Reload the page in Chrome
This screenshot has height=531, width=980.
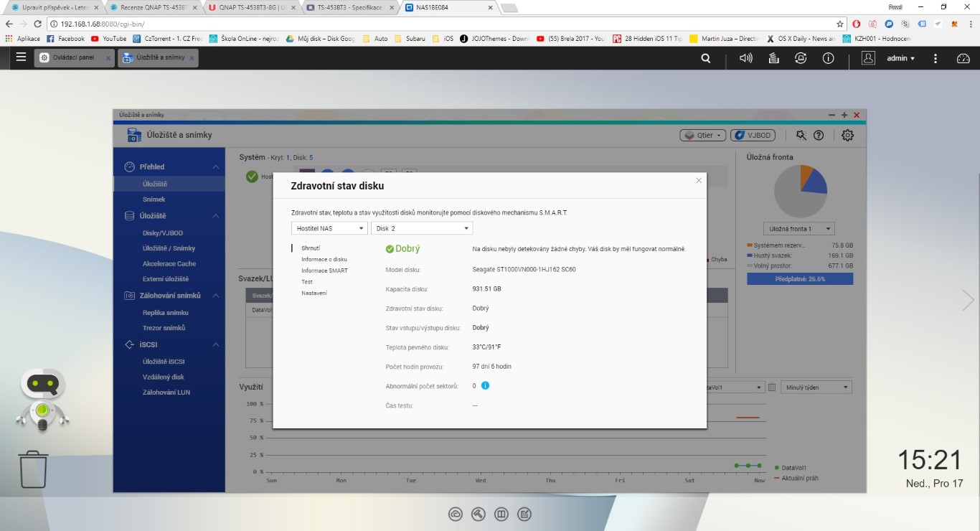tap(38, 24)
